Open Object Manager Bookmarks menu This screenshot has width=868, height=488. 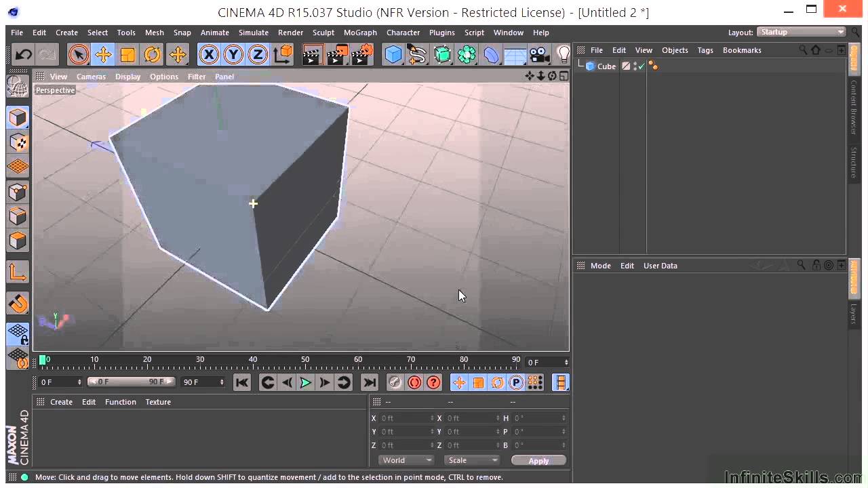(x=742, y=50)
